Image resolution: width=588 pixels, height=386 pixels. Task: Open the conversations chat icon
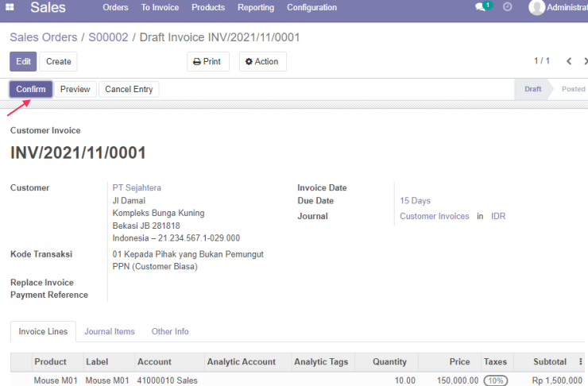point(481,7)
